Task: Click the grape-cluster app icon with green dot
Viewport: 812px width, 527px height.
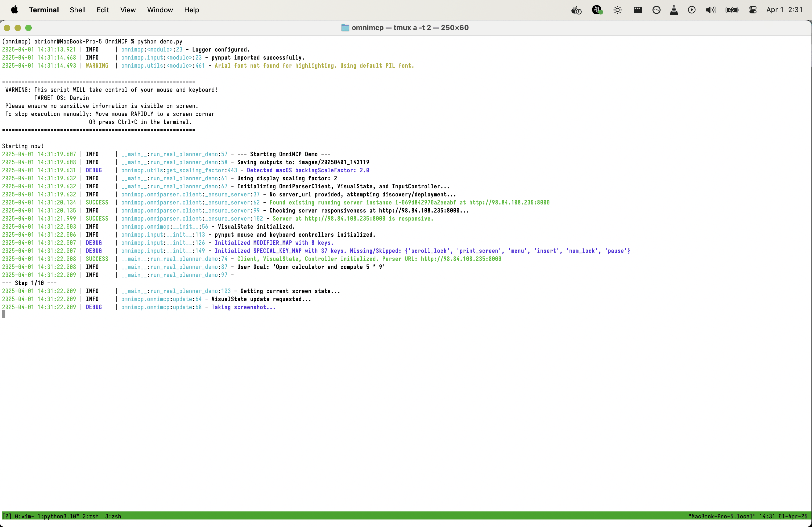Action: tap(597, 10)
